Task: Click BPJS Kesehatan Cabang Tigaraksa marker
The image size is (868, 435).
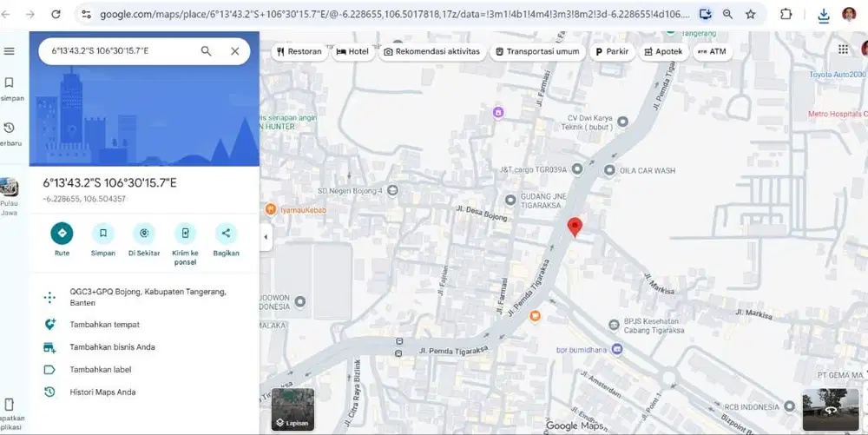Action: point(614,325)
